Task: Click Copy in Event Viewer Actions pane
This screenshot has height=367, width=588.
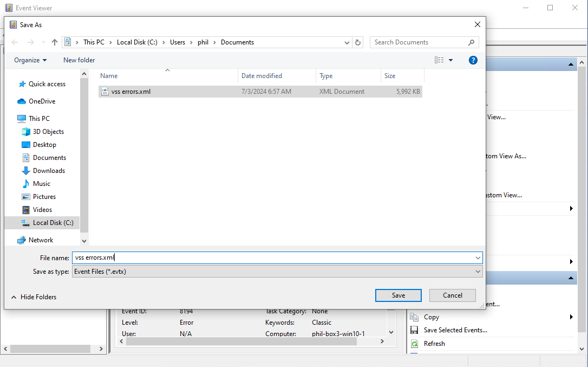Action: (431, 318)
